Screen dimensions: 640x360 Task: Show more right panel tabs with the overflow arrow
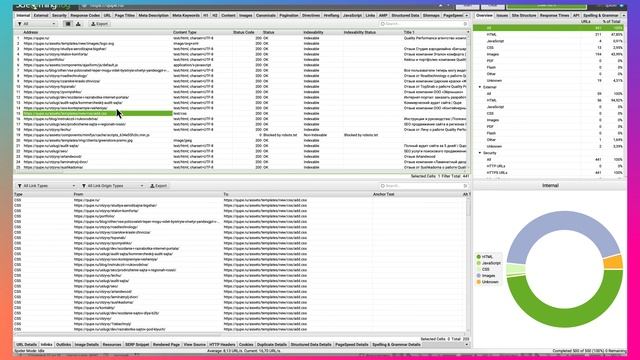(624, 15)
